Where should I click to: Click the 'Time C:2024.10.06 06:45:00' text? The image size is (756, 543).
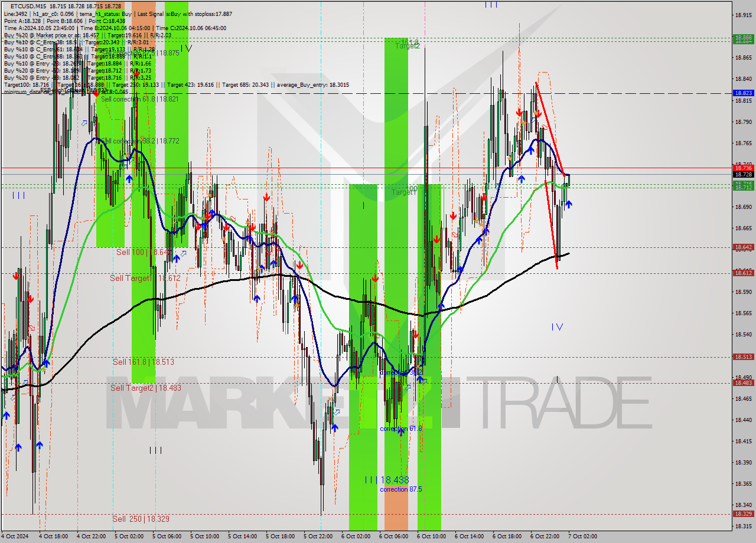tap(193, 28)
